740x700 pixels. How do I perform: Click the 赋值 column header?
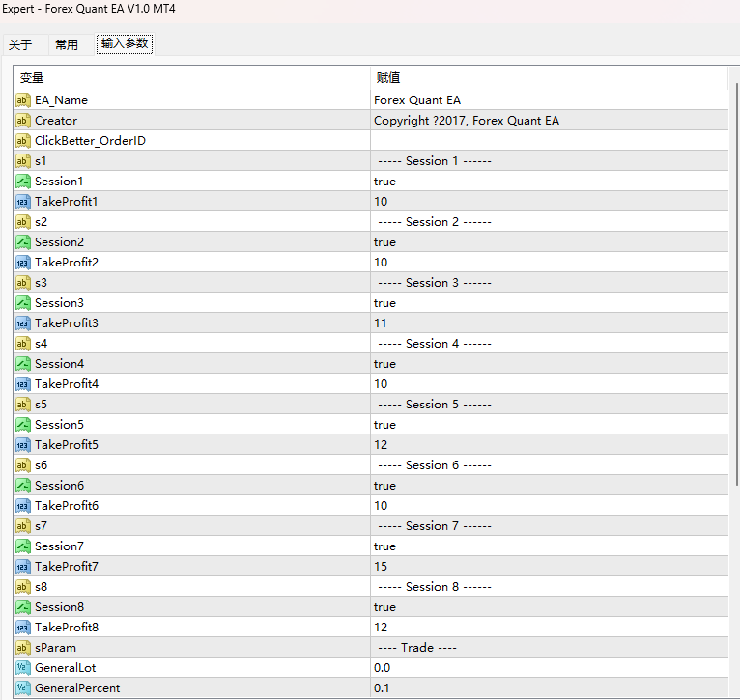[x=550, y=78]
